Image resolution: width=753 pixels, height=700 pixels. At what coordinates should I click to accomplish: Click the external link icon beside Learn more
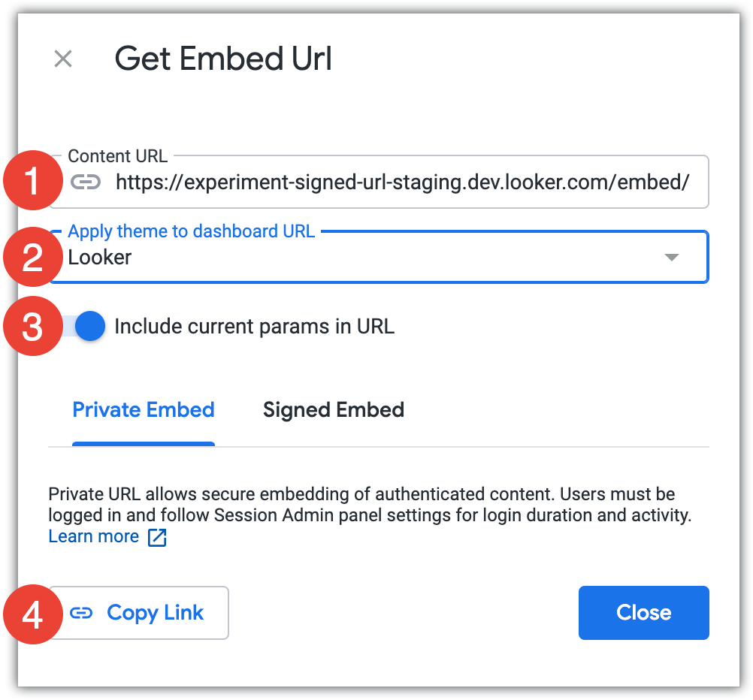coord(157,537)
